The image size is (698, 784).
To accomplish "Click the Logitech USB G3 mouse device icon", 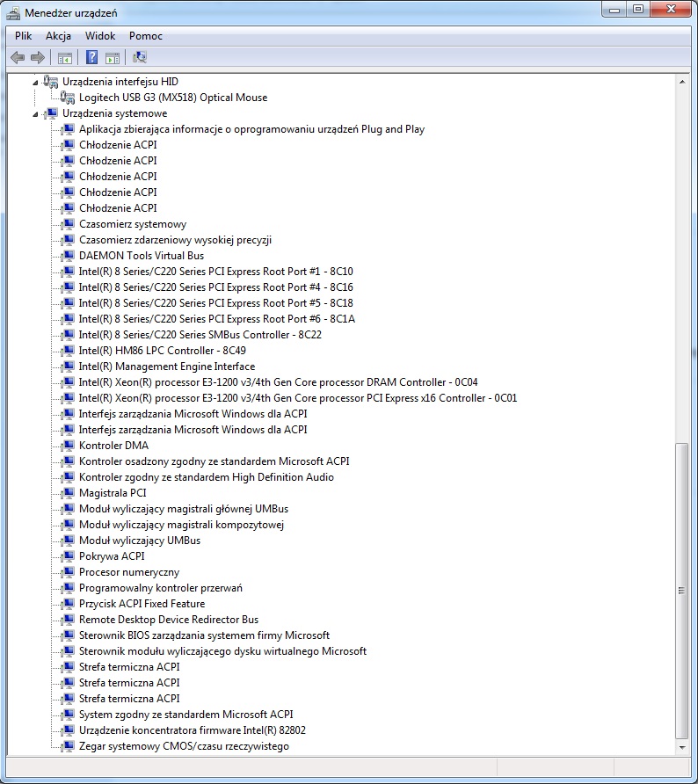I will pos(68,97).
